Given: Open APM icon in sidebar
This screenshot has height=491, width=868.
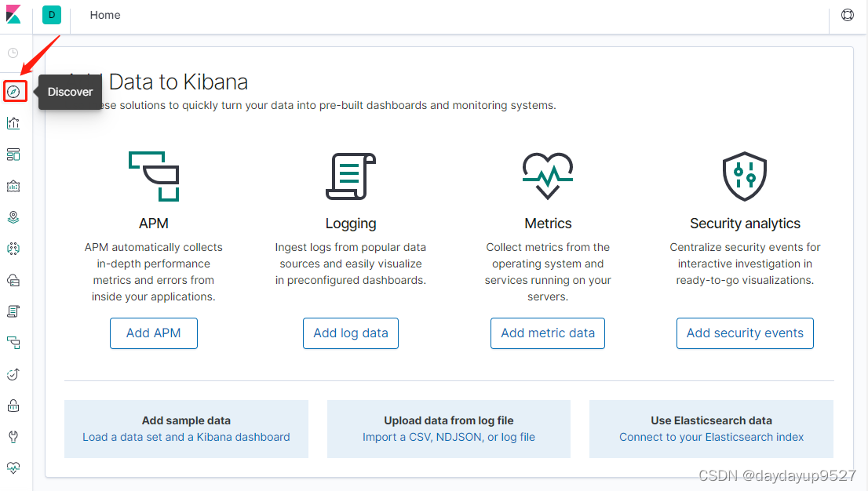Looking at the screenshot, I should tap(13, 344).
